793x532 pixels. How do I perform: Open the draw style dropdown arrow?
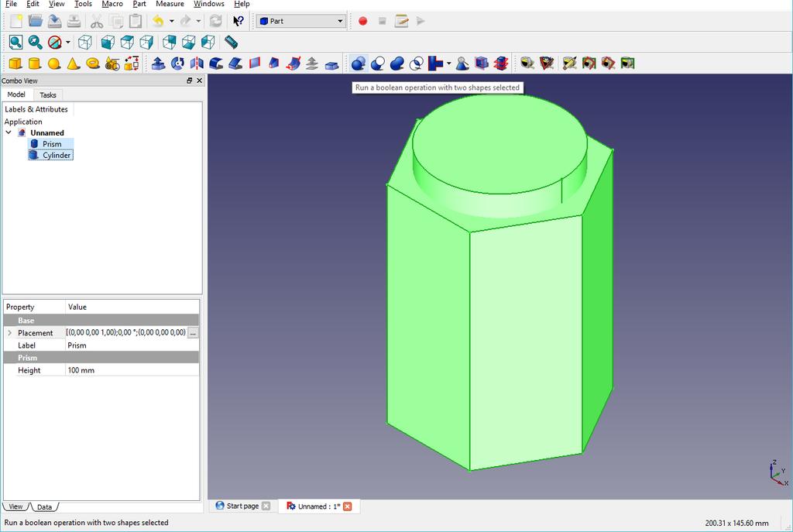tap(68, 43)
